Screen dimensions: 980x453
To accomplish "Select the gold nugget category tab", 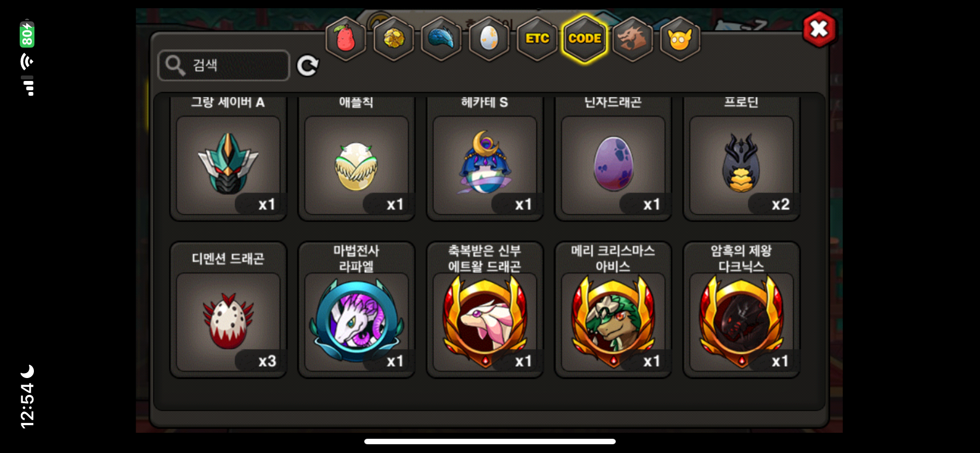I will (394, 39).
